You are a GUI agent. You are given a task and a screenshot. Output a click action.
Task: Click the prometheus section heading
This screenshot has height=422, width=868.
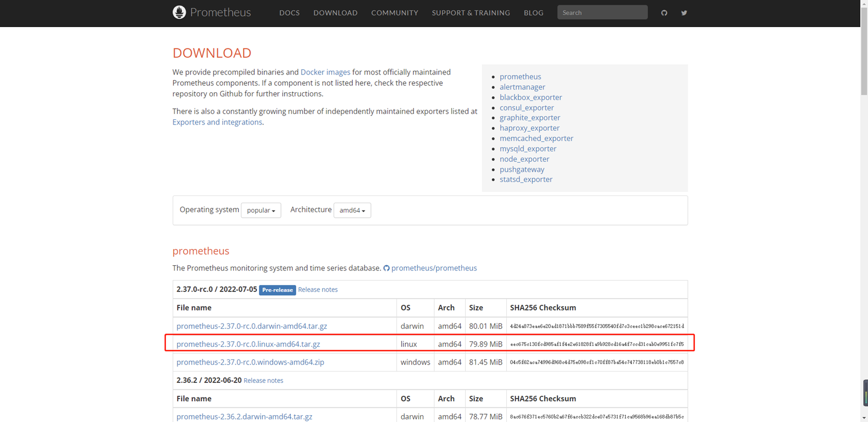[x=201, y=251]
